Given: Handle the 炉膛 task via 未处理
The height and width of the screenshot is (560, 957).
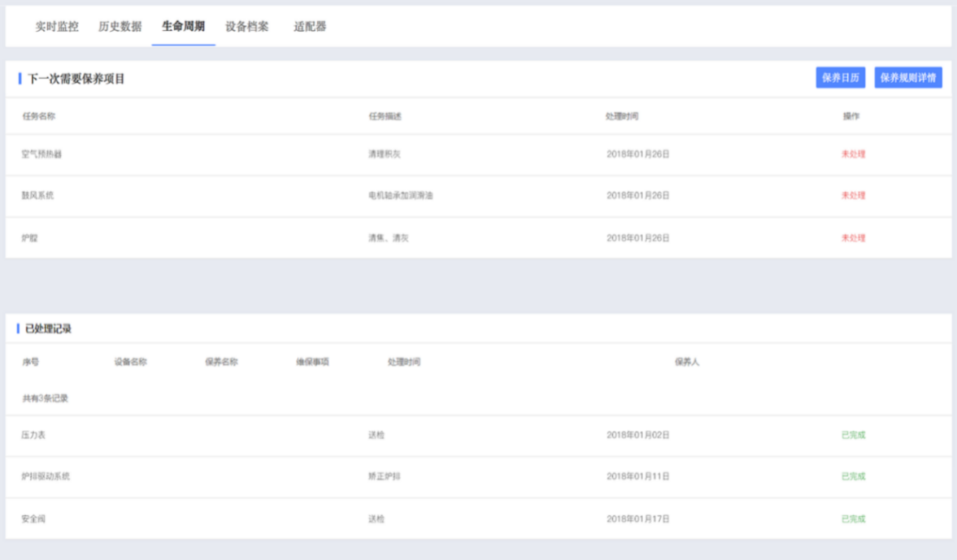Looking at the screenshot, I should coord(853,238).
